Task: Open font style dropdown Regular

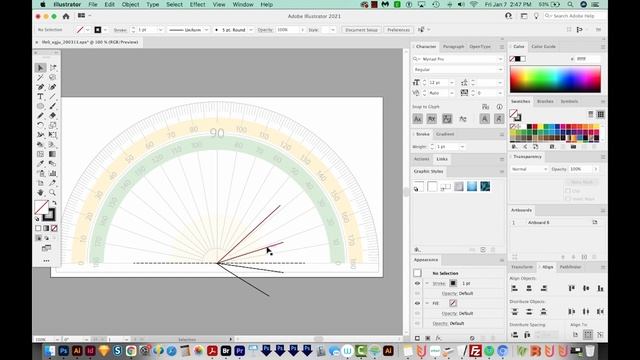Action: click(500, 70)
